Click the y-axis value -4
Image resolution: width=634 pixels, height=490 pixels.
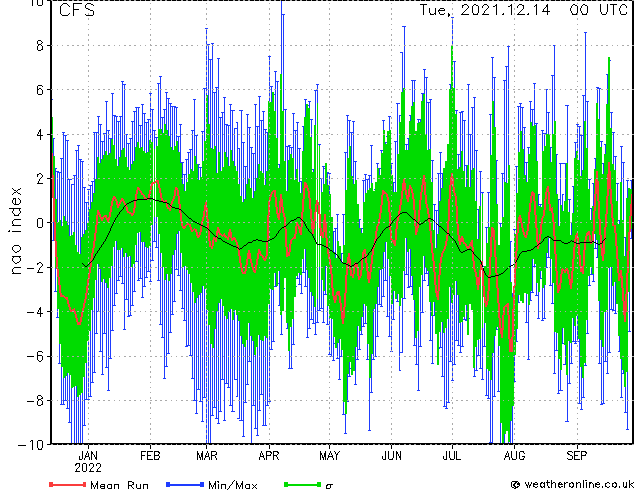coord(35,312)
